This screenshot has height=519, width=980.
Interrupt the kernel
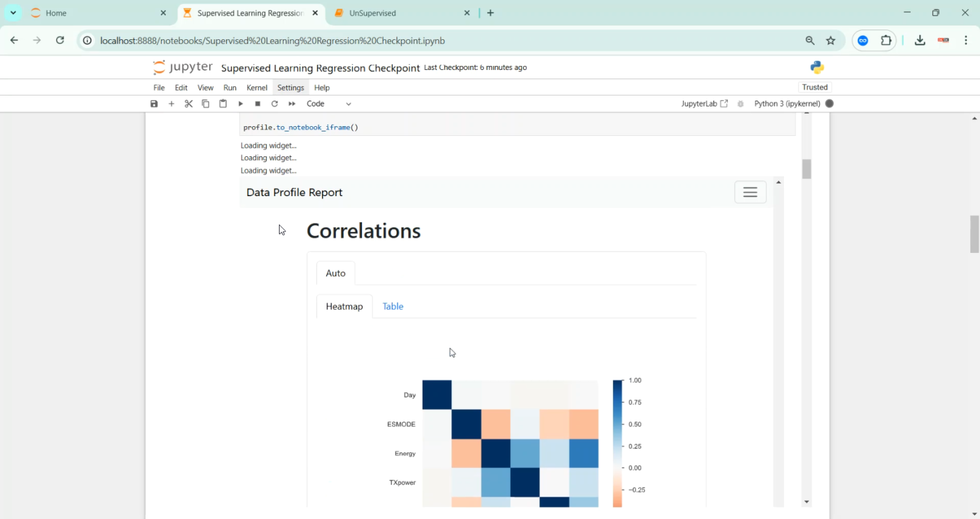(257, 103)
